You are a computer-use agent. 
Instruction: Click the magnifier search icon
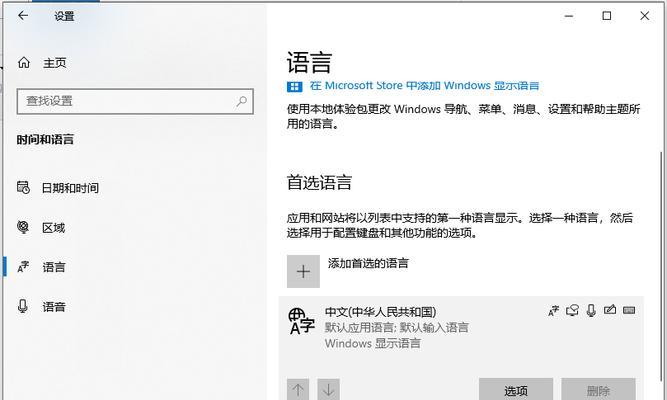pyautogui.click(x=241, y=101)
